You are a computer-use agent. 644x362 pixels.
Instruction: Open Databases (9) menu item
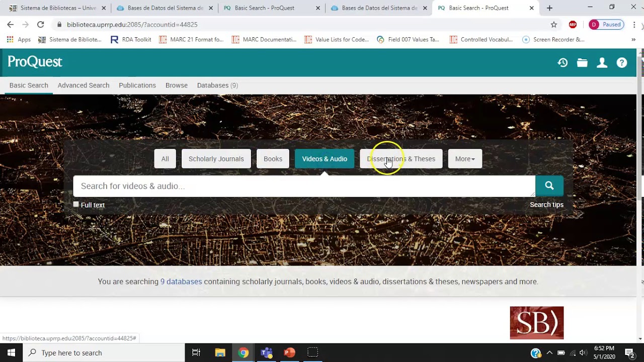click(217, 85)
